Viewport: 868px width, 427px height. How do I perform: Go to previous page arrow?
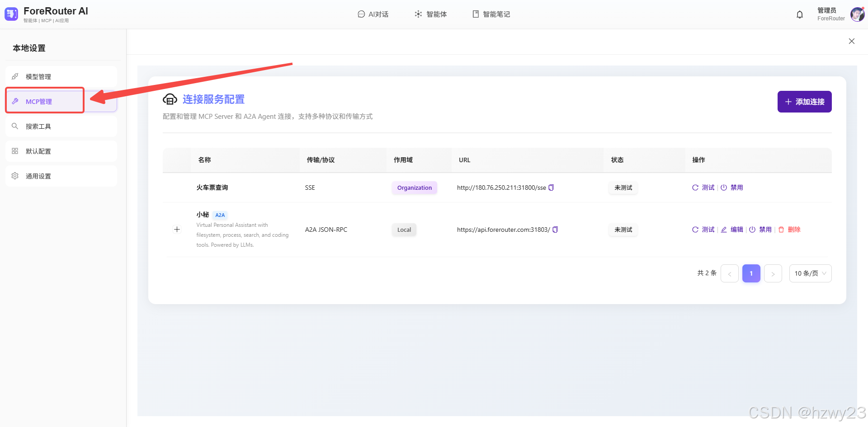730,273
